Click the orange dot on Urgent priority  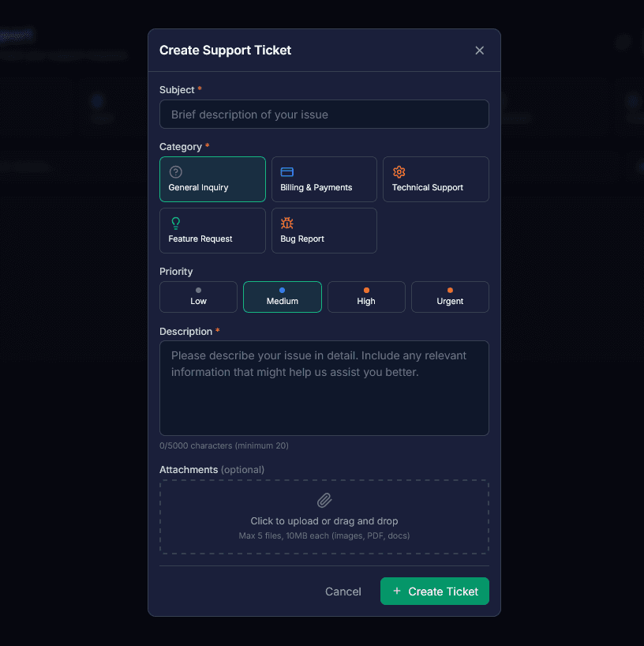450,288
